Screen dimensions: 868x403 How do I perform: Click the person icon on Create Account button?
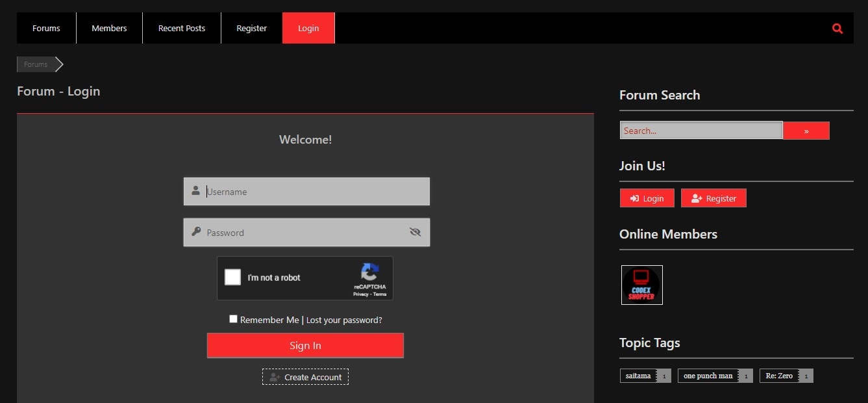273,377
